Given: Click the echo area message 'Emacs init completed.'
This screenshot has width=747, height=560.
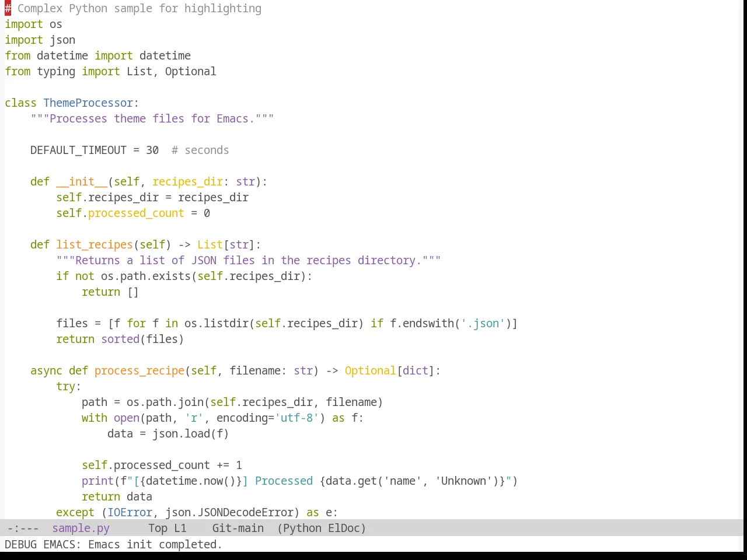Looking at the screenshot, I should (x=155, y=544).
